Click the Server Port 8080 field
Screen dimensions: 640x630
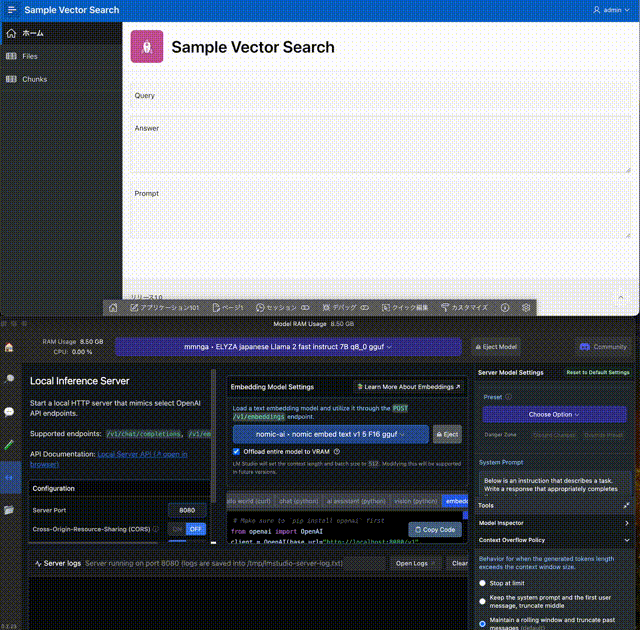(187, 510)
